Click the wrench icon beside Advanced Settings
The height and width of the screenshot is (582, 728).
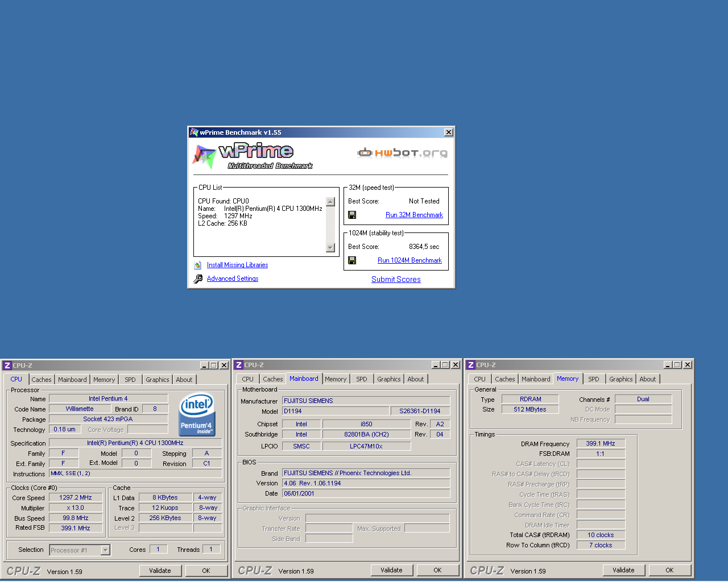198,278
